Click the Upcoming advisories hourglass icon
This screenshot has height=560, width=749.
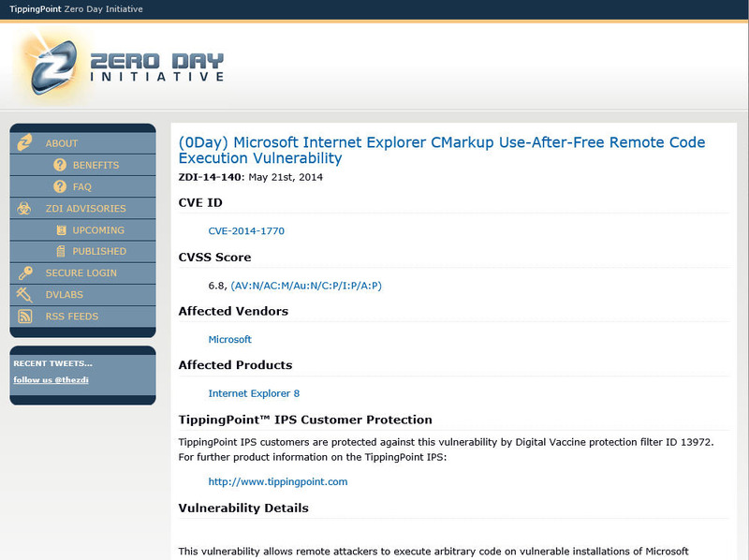[x=60, y=229]
